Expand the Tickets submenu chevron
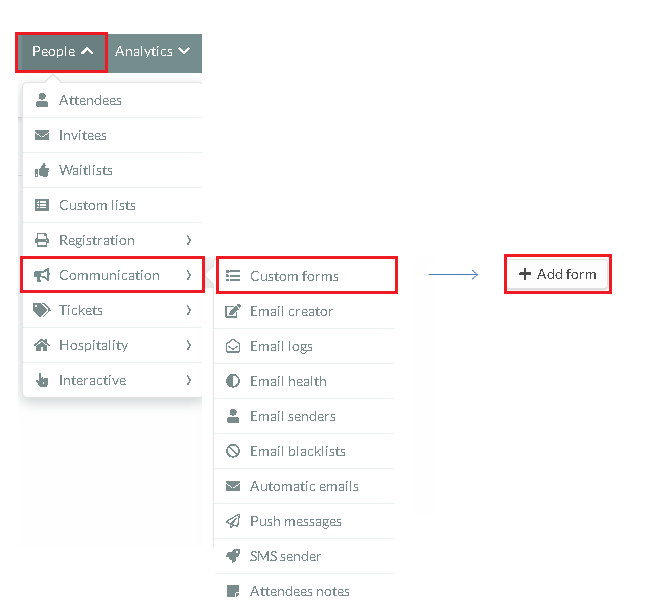646x614 pixels. [189, 310]
